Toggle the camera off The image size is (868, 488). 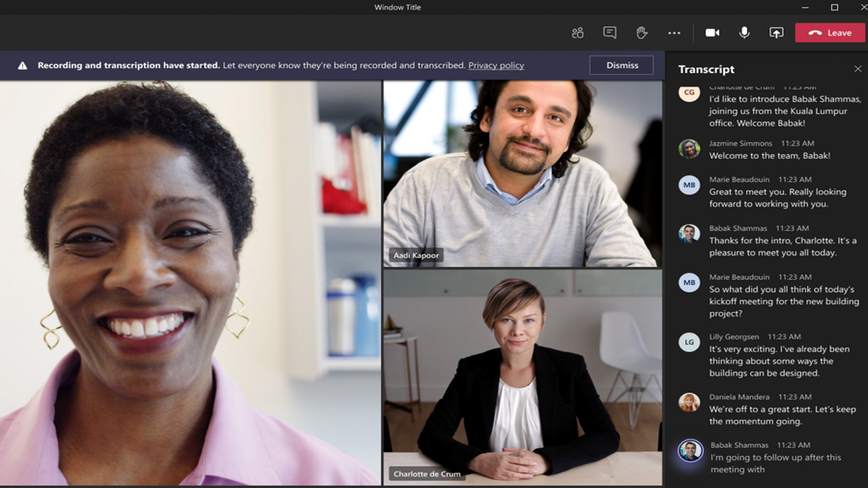[712, 33]
